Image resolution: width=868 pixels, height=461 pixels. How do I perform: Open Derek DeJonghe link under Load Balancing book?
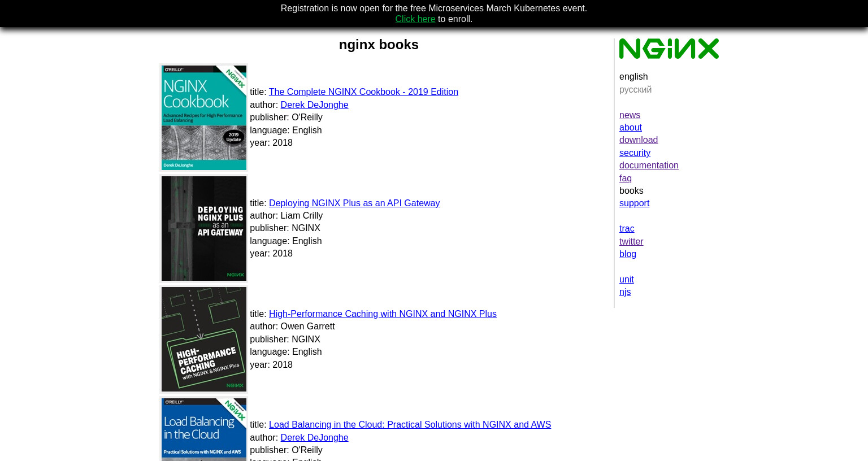(x=314, y=437)
